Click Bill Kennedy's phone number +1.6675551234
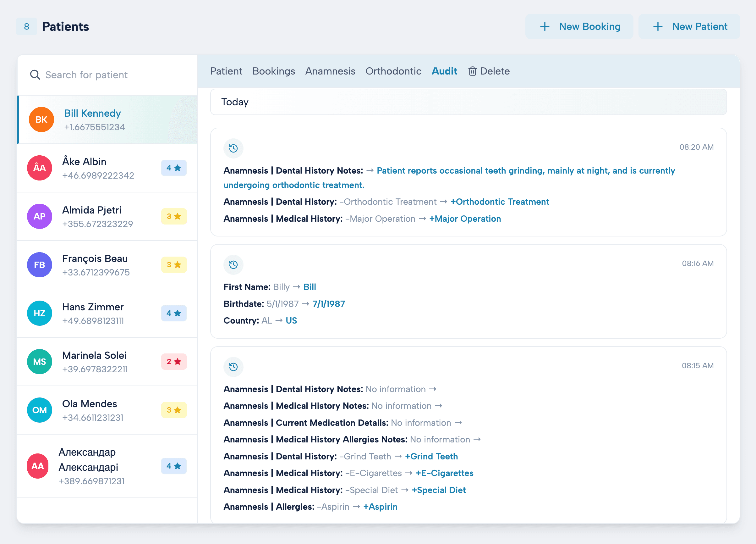The image size is (756, 544). coord(95,127)
